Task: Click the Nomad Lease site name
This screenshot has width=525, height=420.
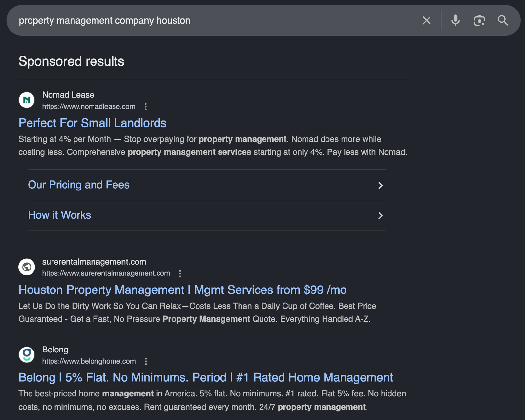Action: (x=68, y=95)
